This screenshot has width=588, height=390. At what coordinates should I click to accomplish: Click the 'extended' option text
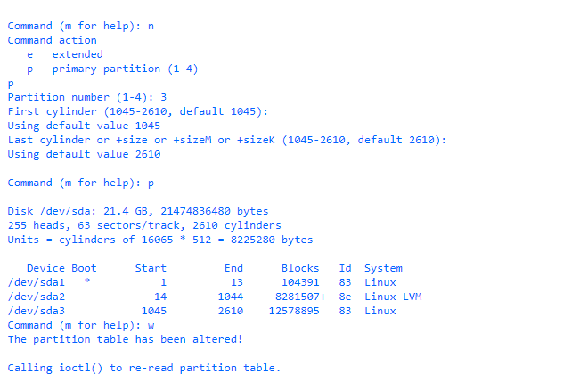point(78,54)
